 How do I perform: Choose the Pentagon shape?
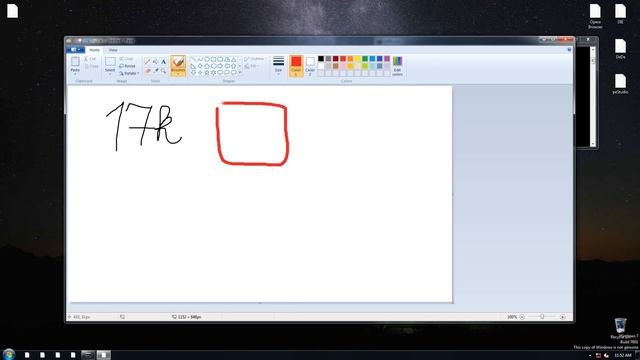[207, 66]
